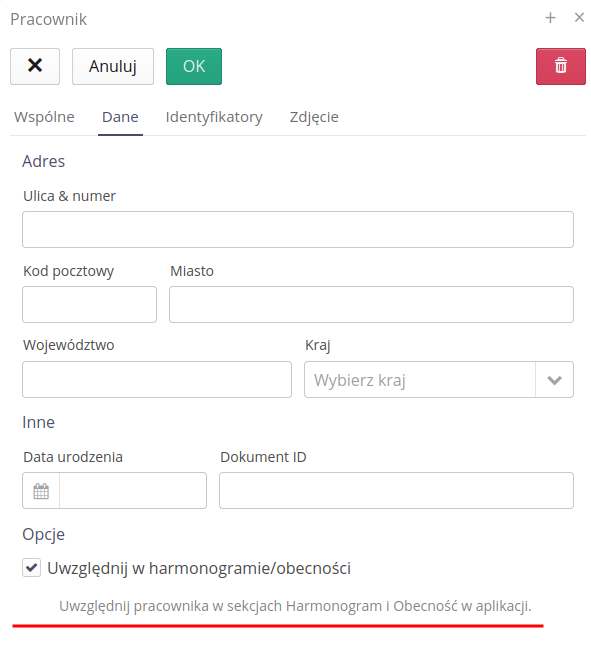The width and height of the screenshot is (591, 652).
Task: Select the Dane tab
Action: click(120, 117)
